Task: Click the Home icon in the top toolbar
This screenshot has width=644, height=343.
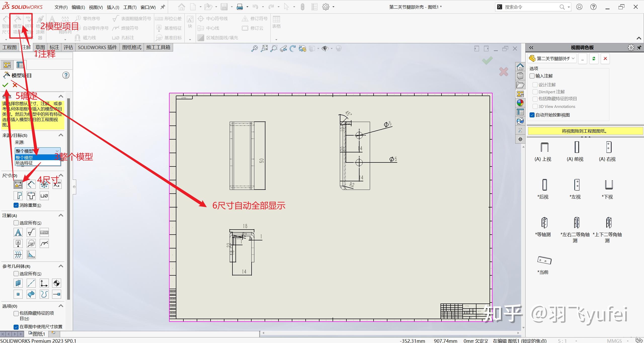Action: click(181, 7)
